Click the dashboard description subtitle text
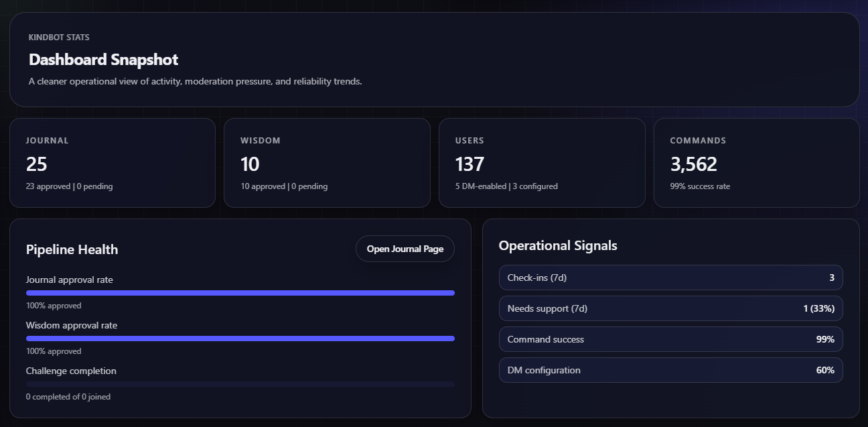Screen dimensions: 868x427 pyautogui.click(x=196, y=81)
